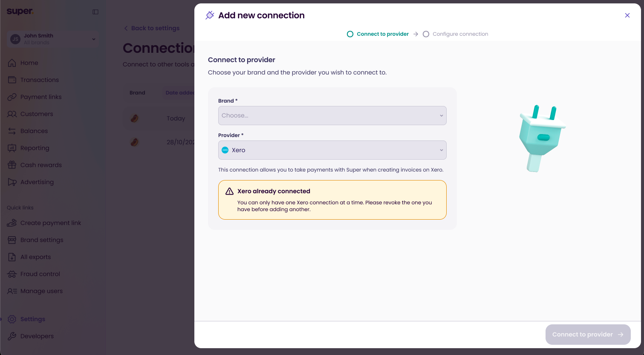Open the Provider dropdown showing Xero
The height and width of the screenshot is (355, 644).
pyautogui.click(x=332, y=150)
